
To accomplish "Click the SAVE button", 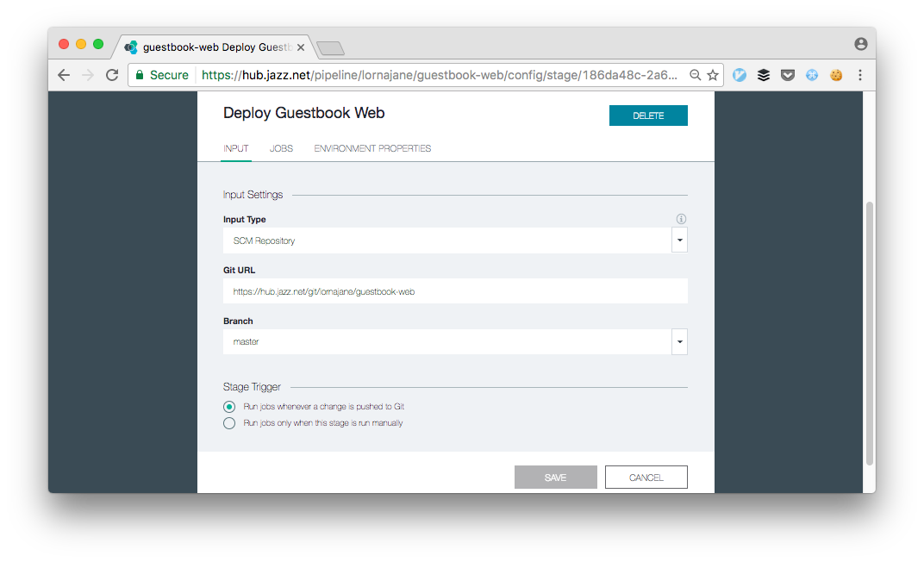I will (556, 478).
